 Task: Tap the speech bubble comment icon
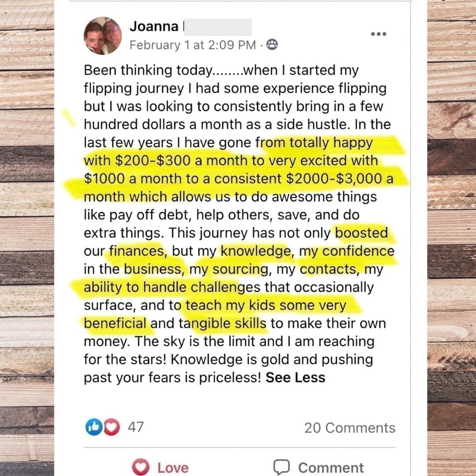click(x=281, y=467)
